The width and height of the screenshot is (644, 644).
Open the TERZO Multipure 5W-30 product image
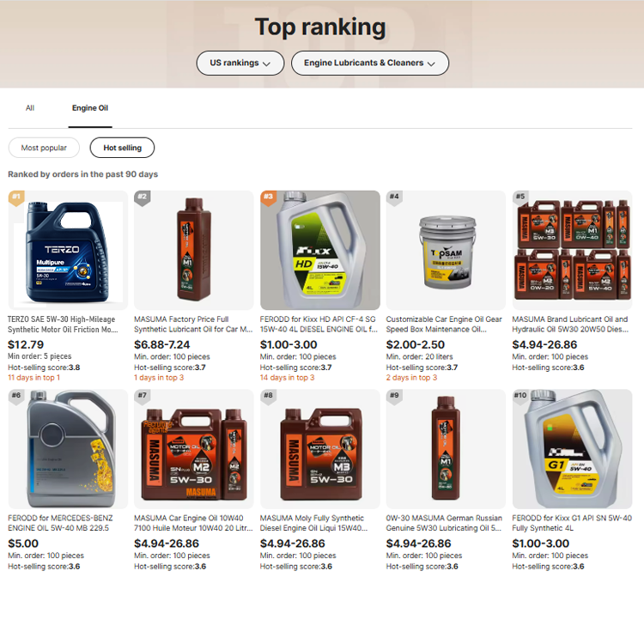[x=68, y=250]
